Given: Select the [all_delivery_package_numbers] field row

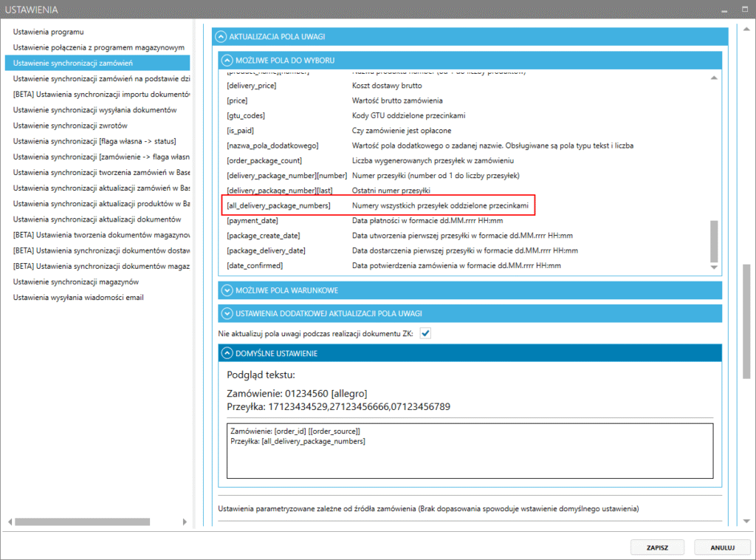Looking at the screenshot, I should 379,205.
